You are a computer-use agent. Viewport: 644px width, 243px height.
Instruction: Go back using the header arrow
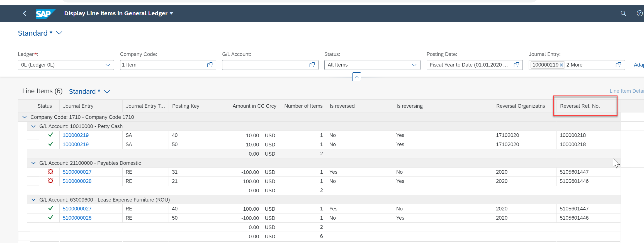coord(25,13)
